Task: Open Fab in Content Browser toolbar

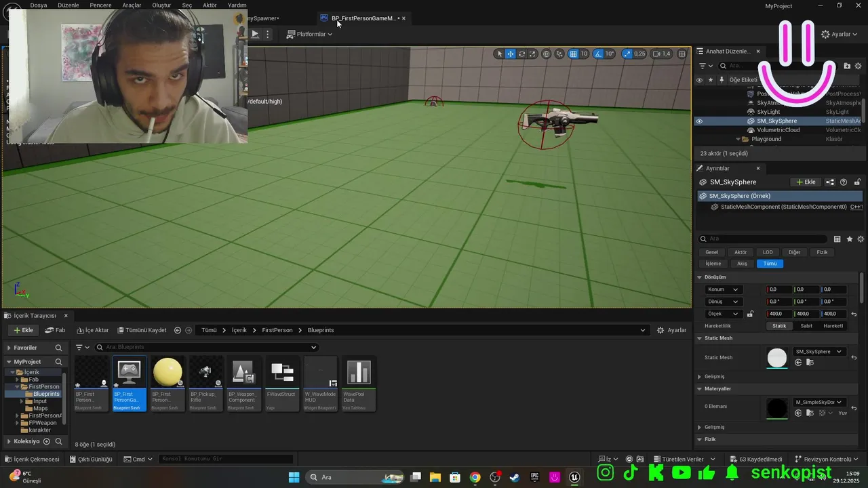Action: pos(55,330)
